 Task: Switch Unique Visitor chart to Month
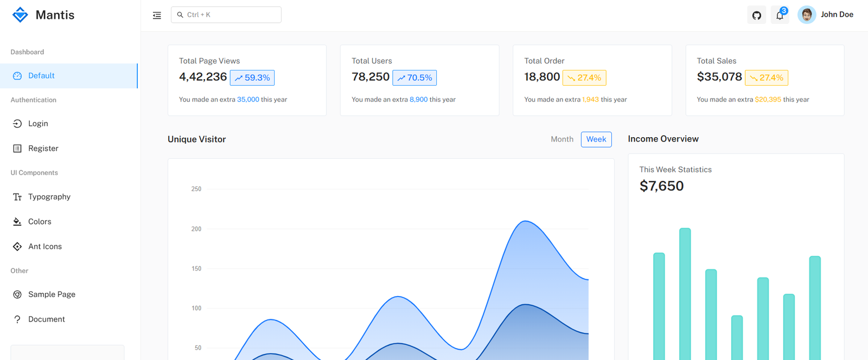(x=562, y=139)
